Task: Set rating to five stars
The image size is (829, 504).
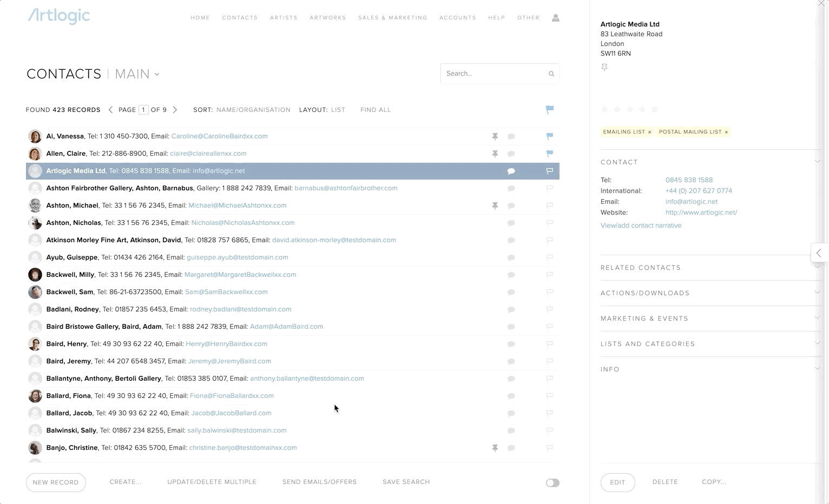Action: pos(655,109)
